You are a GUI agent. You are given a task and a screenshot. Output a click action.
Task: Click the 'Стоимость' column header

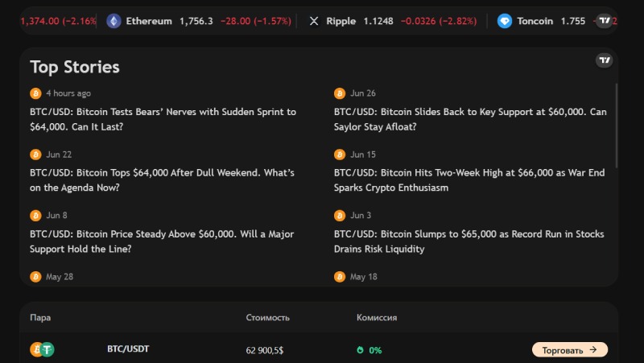[x=268, y=317]
